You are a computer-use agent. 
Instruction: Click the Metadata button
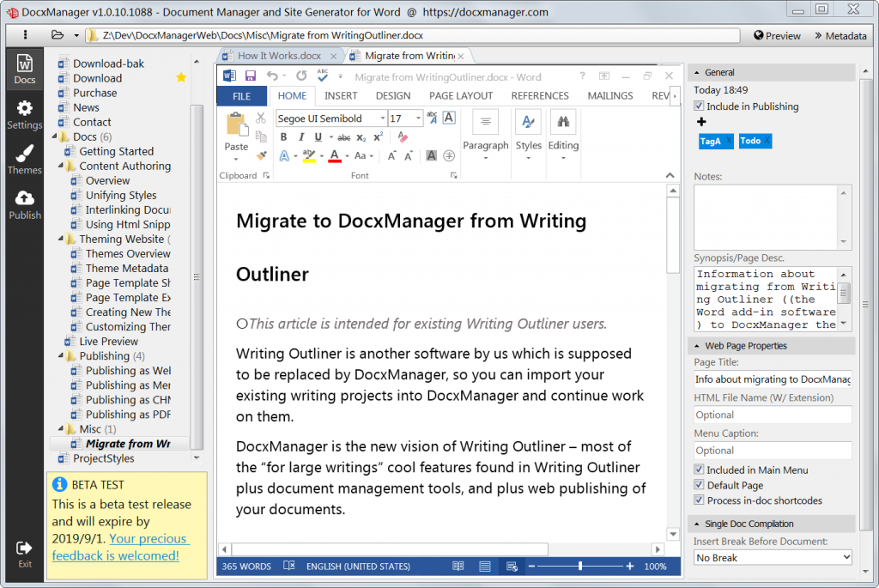(840, 35)
